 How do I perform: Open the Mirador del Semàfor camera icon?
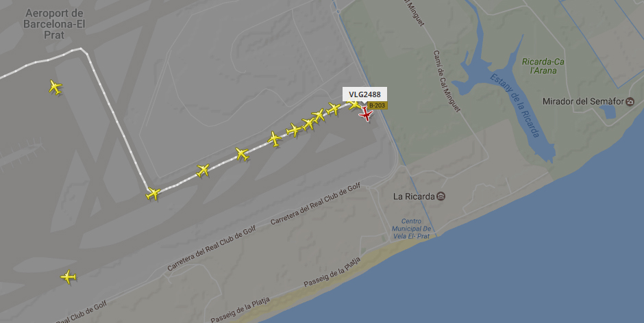[630, 101]
